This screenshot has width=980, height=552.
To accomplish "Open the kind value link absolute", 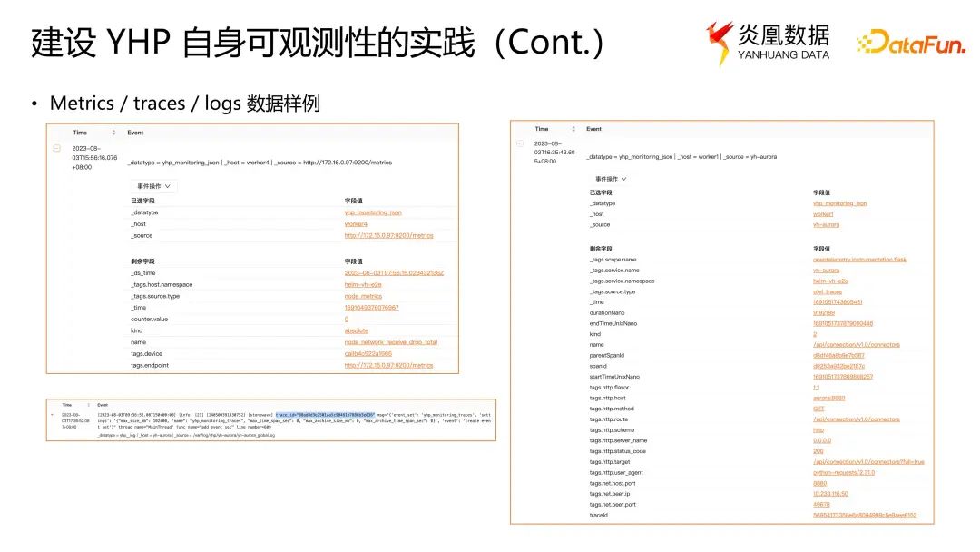I will tap(357, 330).
